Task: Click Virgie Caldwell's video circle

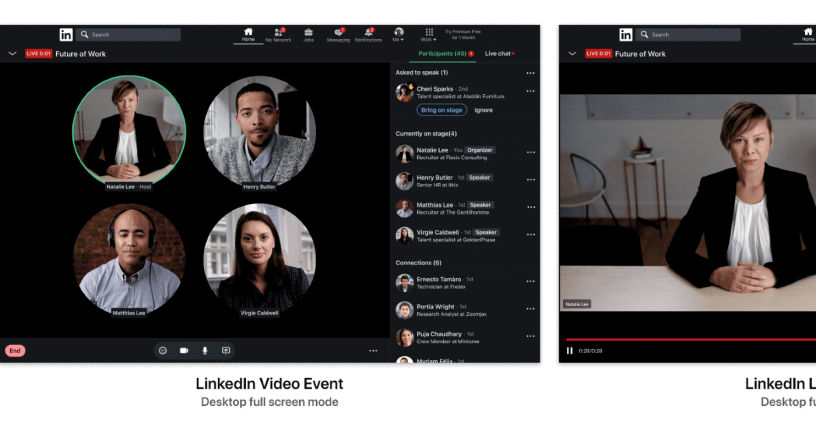Action: (259, 260)
